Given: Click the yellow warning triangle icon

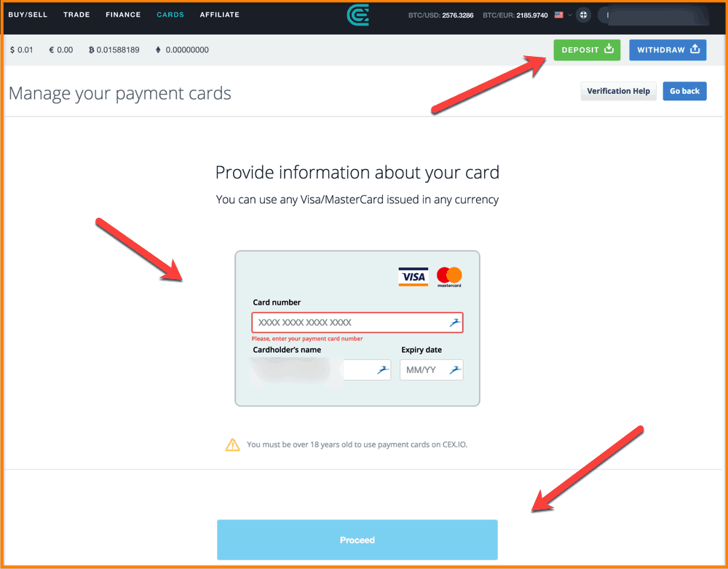Looking at the screenshot, I should (x=233, y=444).
